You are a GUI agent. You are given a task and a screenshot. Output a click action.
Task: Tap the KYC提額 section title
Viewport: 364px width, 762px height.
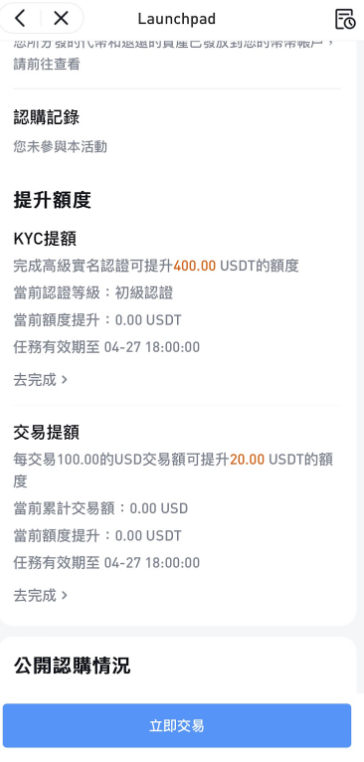point(45,239)
